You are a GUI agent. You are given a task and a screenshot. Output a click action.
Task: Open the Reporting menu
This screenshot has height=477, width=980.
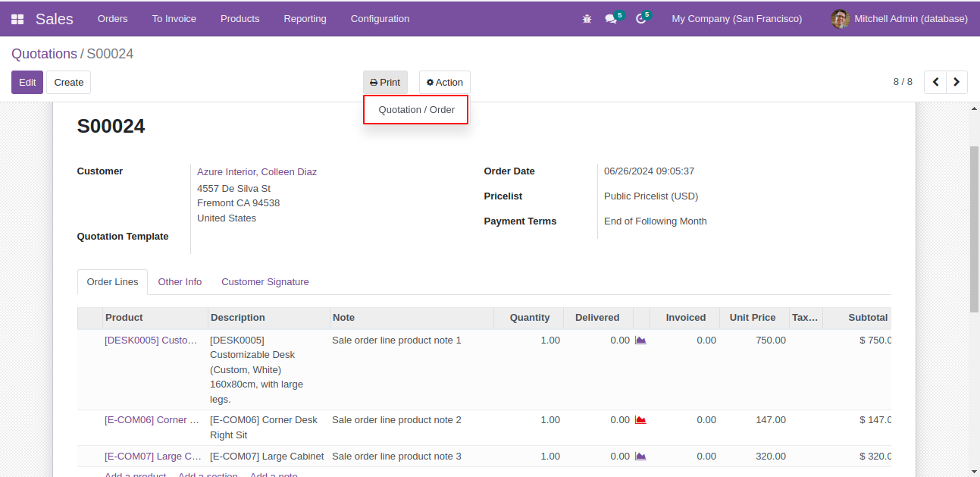tap(305, 19)
